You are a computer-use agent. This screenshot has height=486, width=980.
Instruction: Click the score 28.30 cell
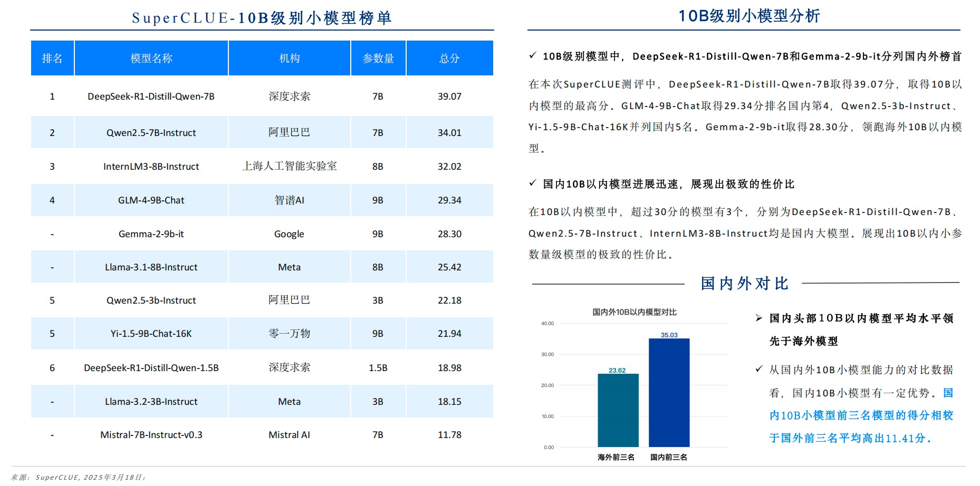449,234
